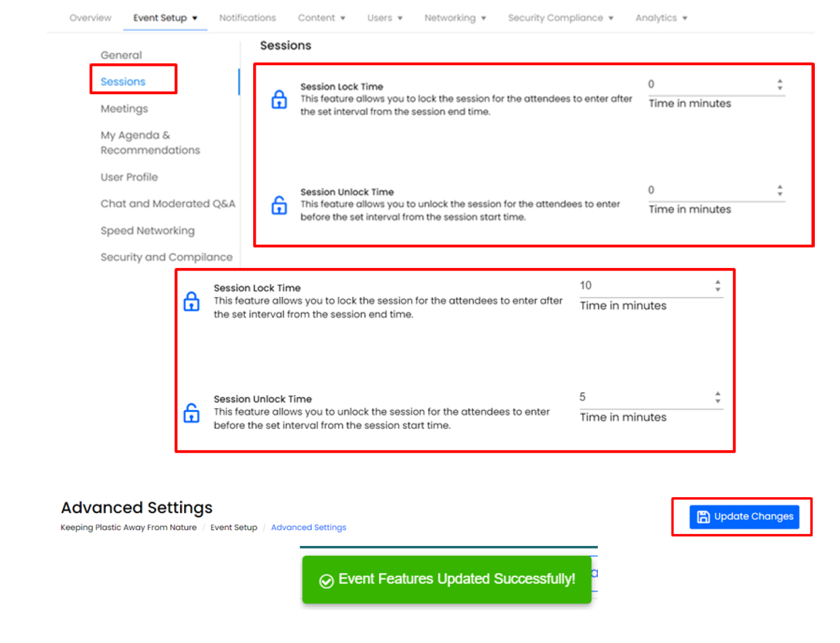Click the green success checkmark icon
The height and width of the screenshot is (643, 840).
pos(327,580)
